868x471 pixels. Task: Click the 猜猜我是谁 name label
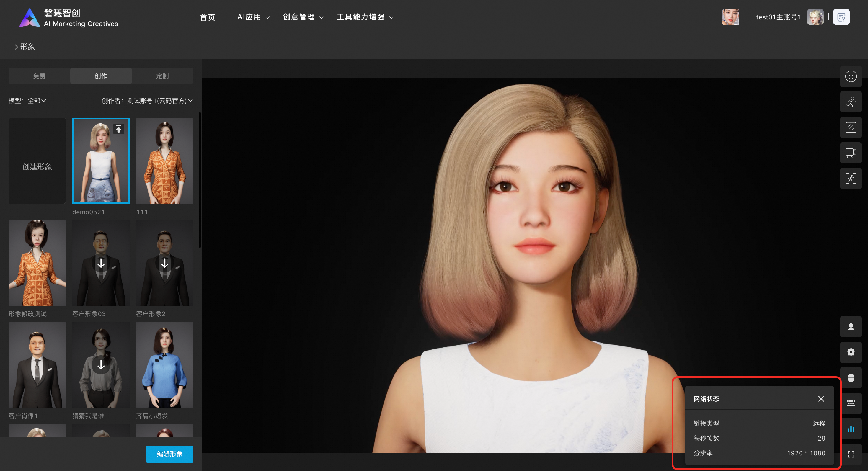pos(88,416)
